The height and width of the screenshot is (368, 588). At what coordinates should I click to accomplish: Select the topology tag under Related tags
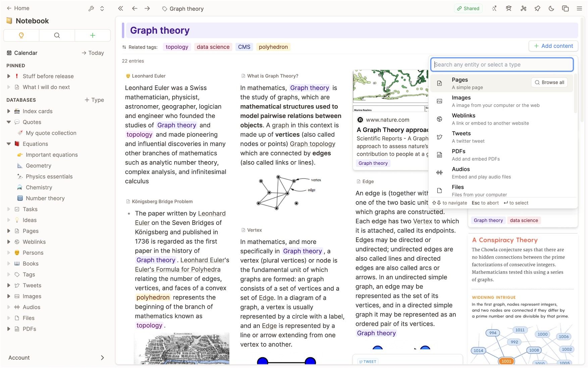177,47
